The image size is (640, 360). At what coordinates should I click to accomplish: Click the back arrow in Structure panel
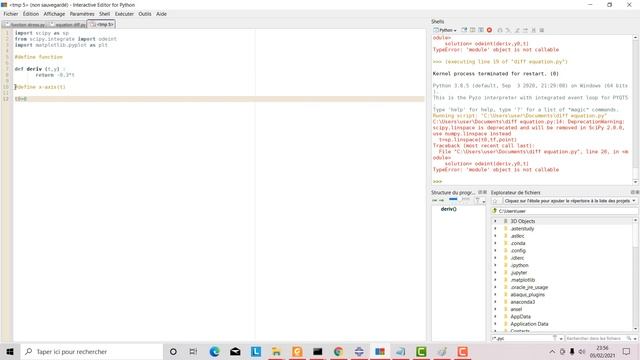pyautogui.click(x=434, y=200)
